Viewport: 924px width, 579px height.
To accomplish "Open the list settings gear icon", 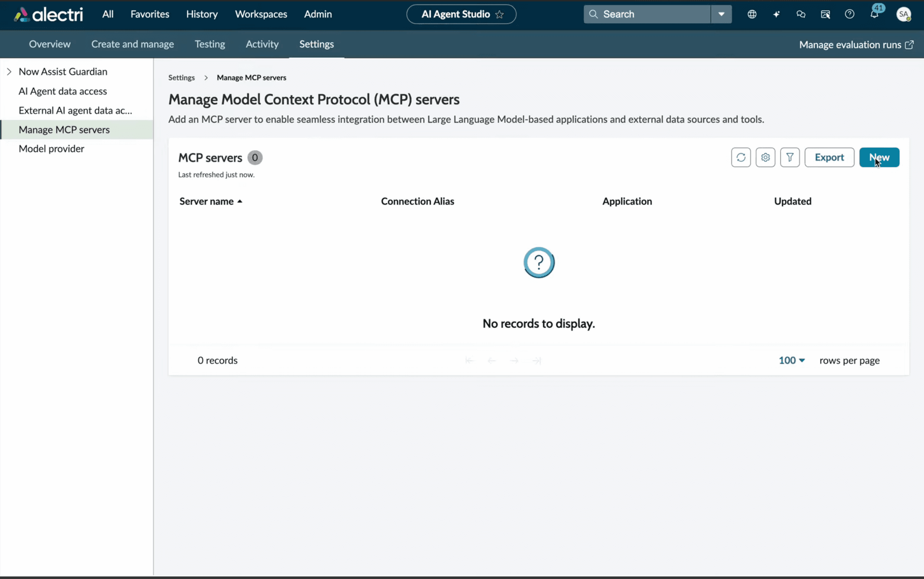I will coord(765,157).
